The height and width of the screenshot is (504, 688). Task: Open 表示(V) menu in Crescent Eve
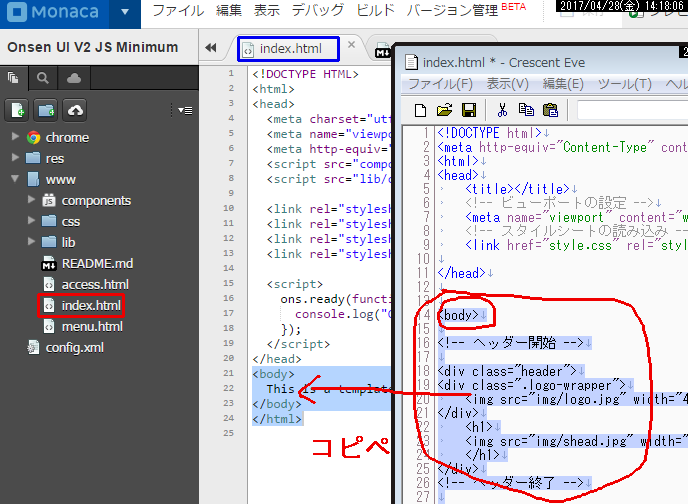pyautogui.click(x=507, y=83)
